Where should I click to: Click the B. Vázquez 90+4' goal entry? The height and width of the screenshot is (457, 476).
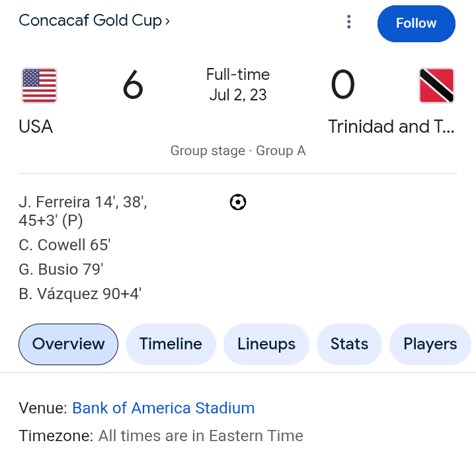[80, 294]
